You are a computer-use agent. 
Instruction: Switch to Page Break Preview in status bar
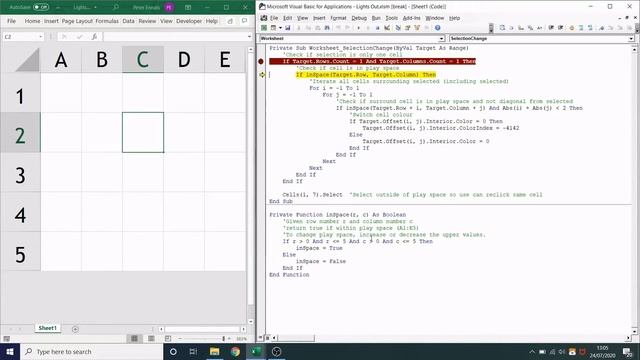tap(168, 338)
